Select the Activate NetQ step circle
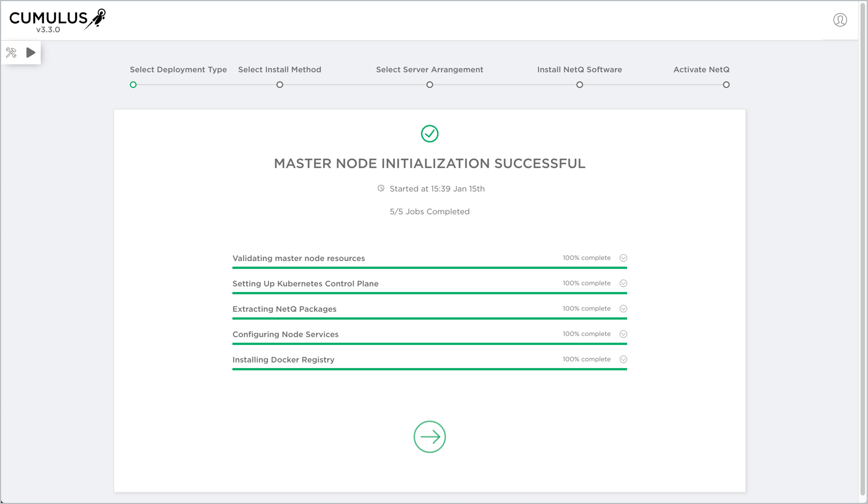 [x=726, y=85]
